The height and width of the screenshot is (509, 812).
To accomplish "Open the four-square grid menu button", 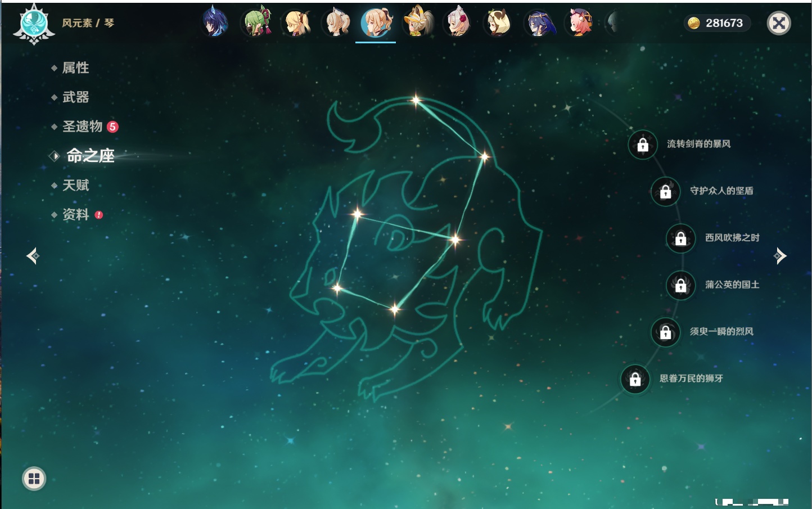I will point(34,479).
